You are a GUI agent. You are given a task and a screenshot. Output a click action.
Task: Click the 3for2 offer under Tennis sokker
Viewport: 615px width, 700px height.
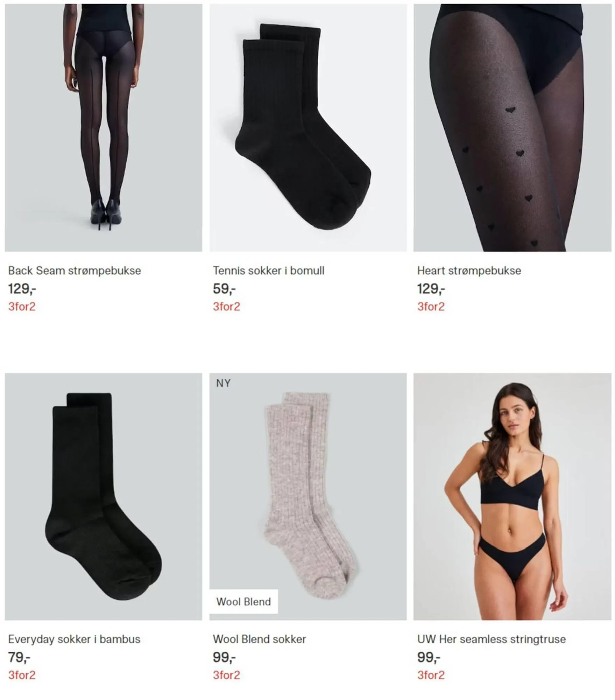[x=226, y=307]
